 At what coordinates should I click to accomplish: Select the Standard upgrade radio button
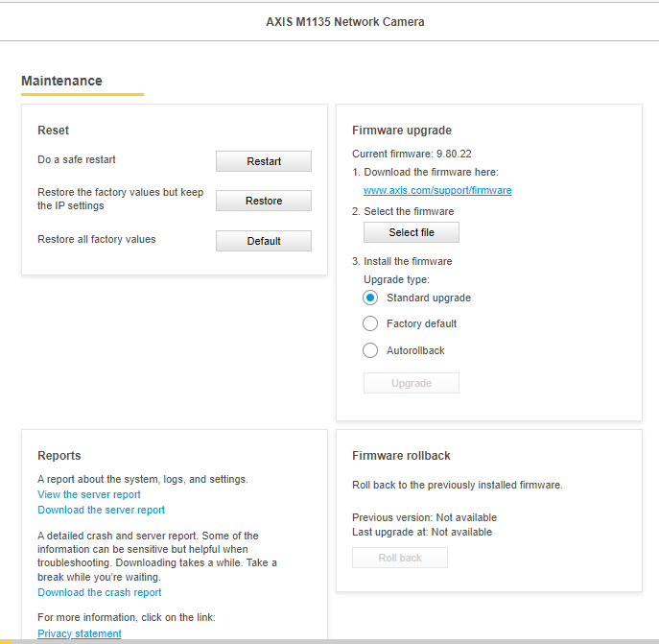click(370, 298)
